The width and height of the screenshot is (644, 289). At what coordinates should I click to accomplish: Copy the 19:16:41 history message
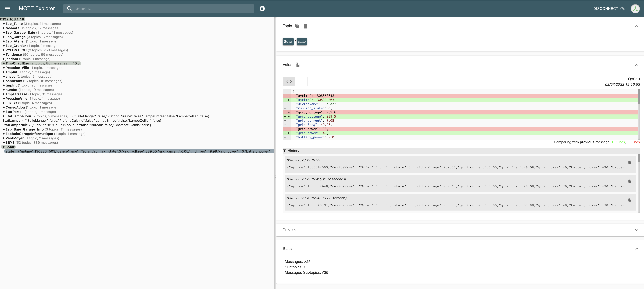click(629, 181)
